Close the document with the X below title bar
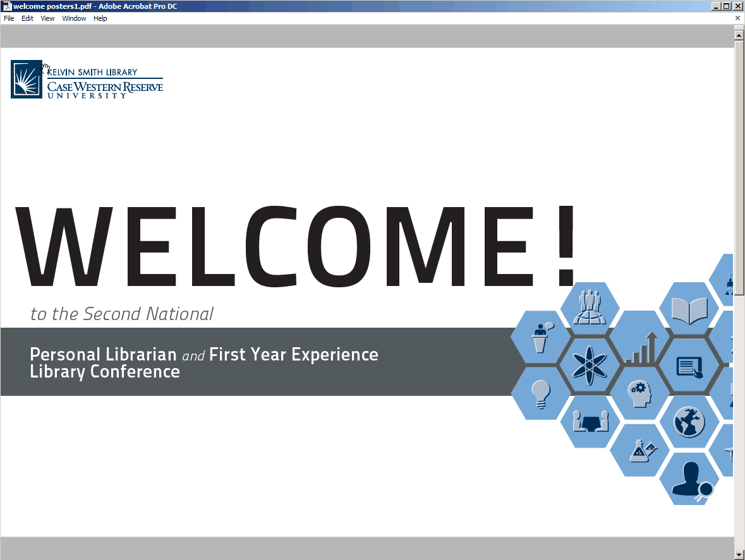The image size is (745, 560). pyautogui.click(x=738, y=18)
